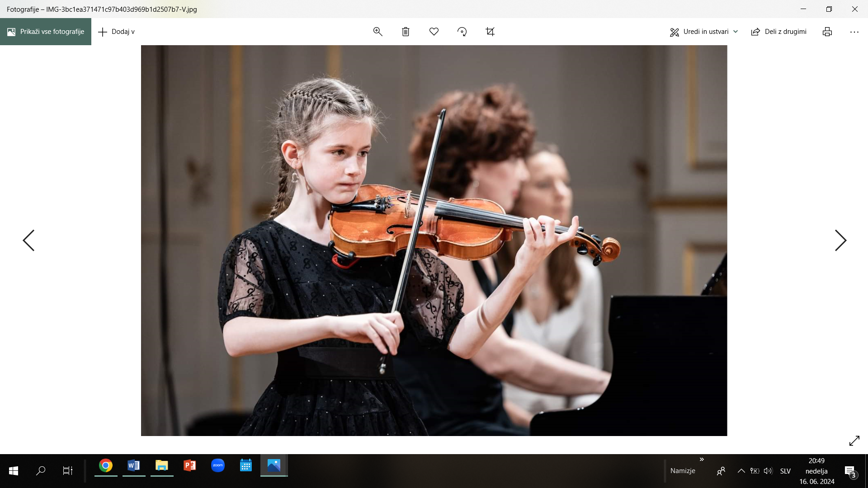Viewport: 868px width, 488px height.
Task: Launch Google Chrome from taskbar
Action: click(x=106, y=466)
